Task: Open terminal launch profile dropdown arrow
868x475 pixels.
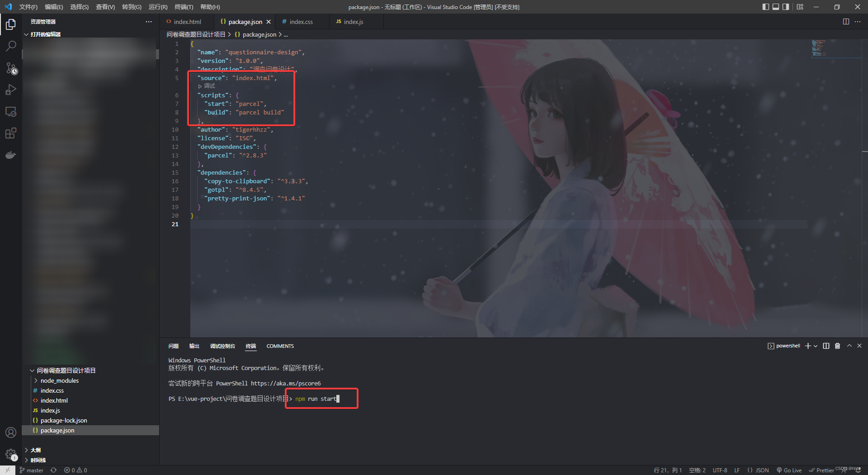Action: [x=816, y=346]
